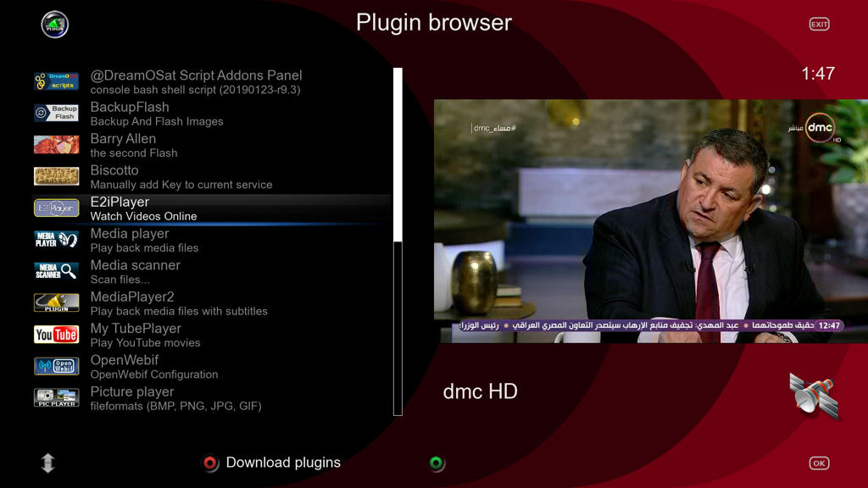Select @DreamOSat Script Addons Panel entry

212,81
